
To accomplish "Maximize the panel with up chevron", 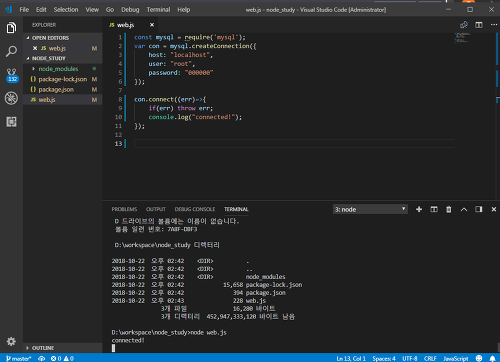I will tap(464, 209).
